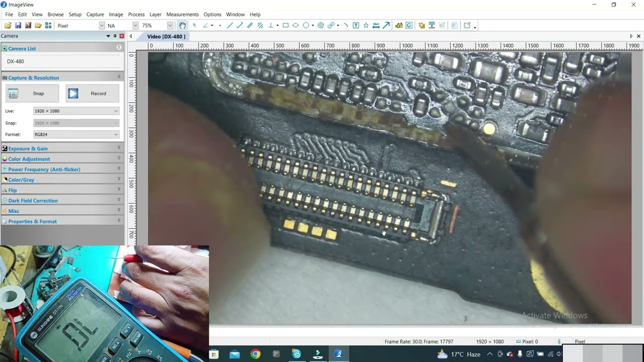This screenshot has height=362, width=644.
Task: Expand the Dark Field Correction section
Action: [x=119, y=200]
